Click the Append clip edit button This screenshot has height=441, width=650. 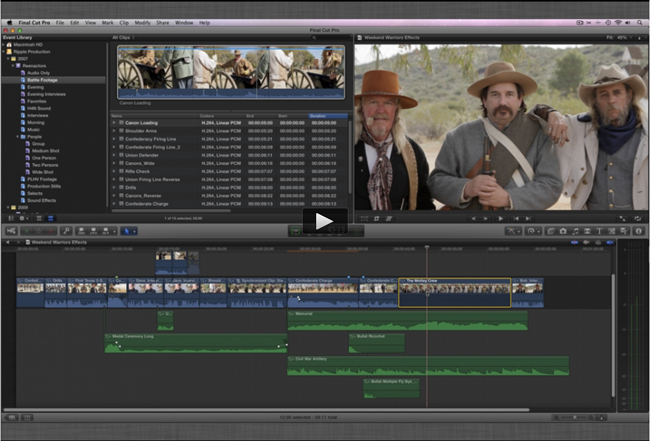tap(105, 231)
